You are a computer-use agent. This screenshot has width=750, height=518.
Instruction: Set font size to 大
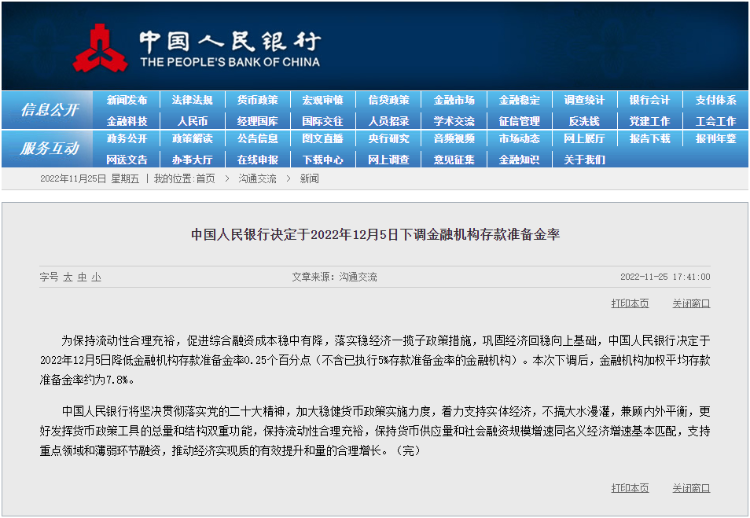(x=67, y=277)
